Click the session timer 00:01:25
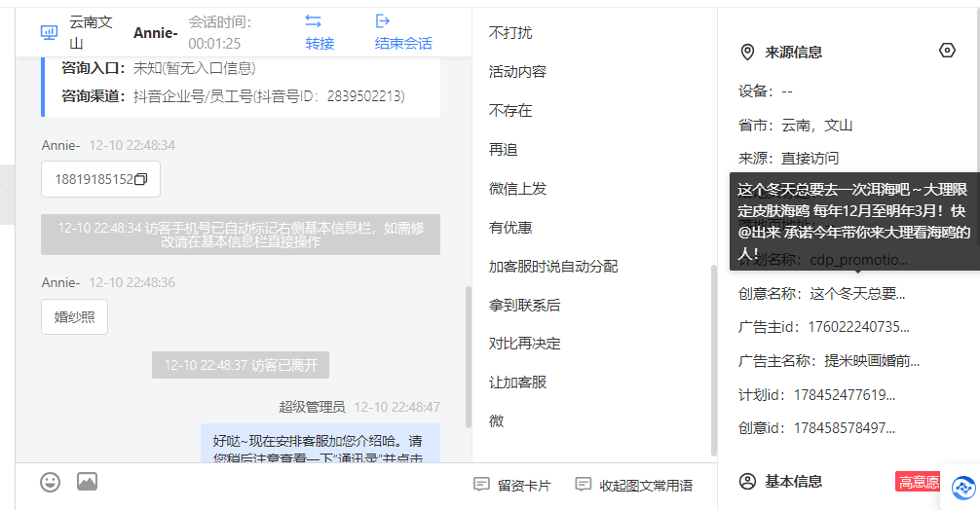The width and height of the screenshot is (980, 510). (x=214, y=43)
